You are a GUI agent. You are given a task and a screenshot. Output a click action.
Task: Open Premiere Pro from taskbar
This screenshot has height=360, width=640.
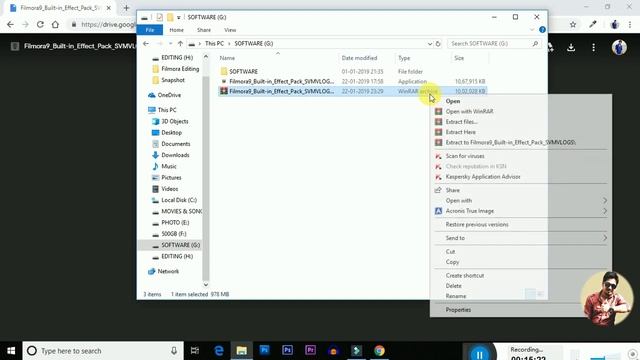(x=310, y=350)
